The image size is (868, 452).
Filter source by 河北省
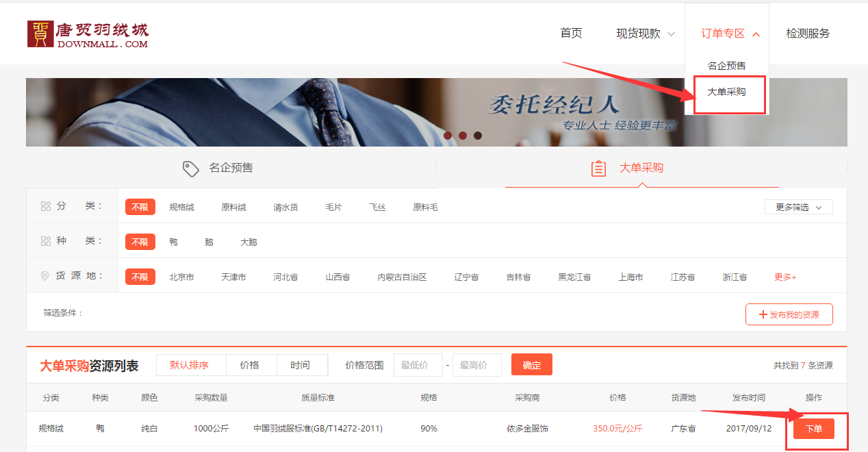[286, 277]
